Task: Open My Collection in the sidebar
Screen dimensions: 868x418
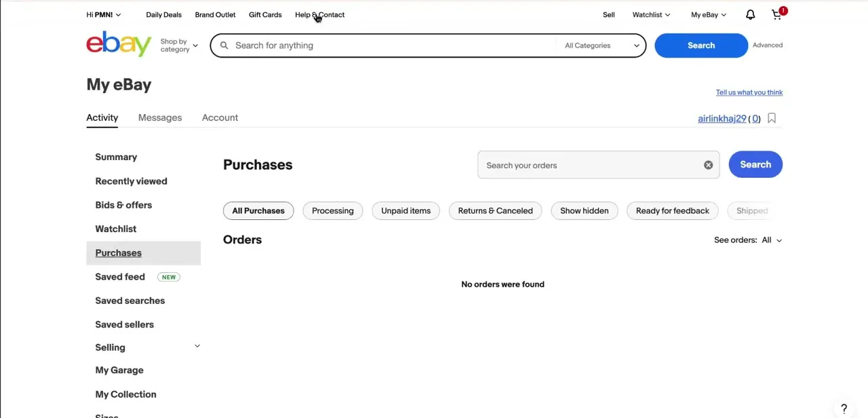Action: pos(126,394)
